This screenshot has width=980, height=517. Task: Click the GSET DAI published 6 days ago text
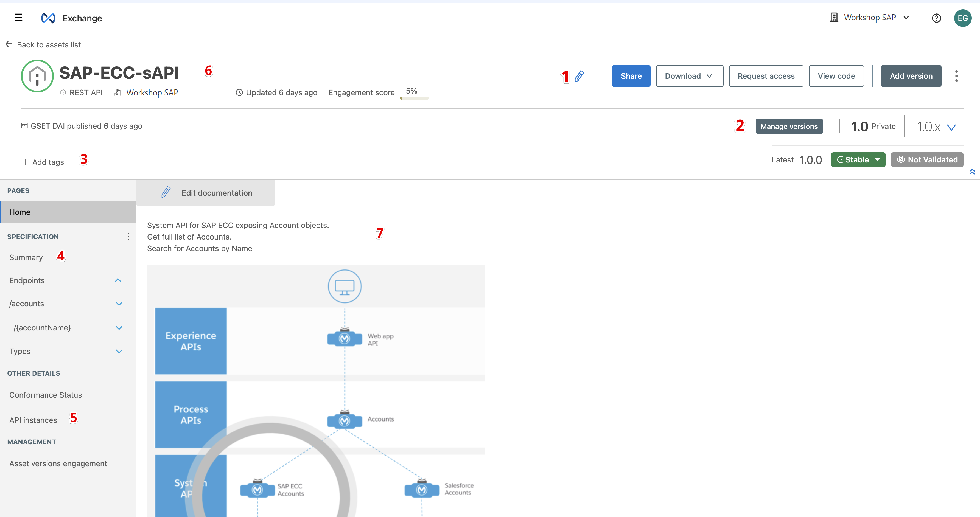86,126
